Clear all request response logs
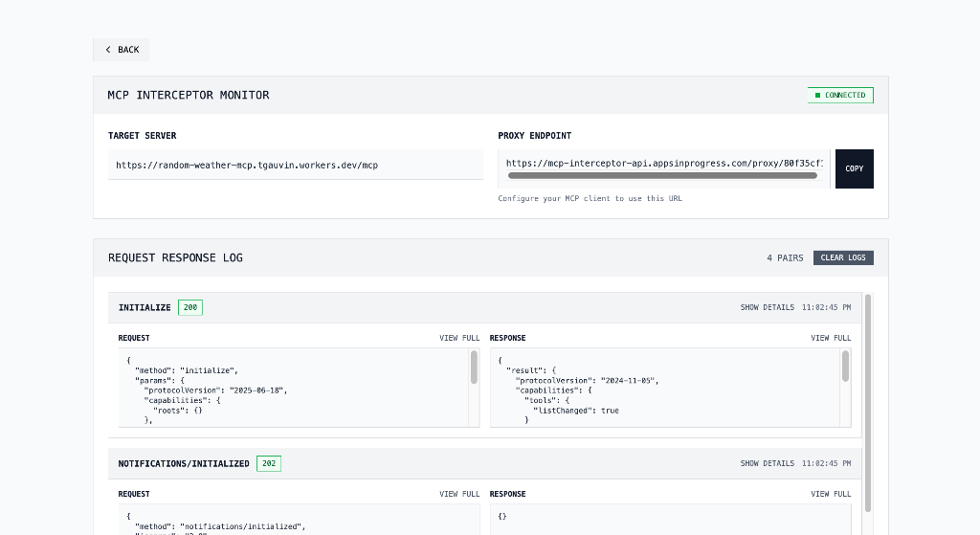This screenshot has width=980, height=535. [x=843, y=257]
